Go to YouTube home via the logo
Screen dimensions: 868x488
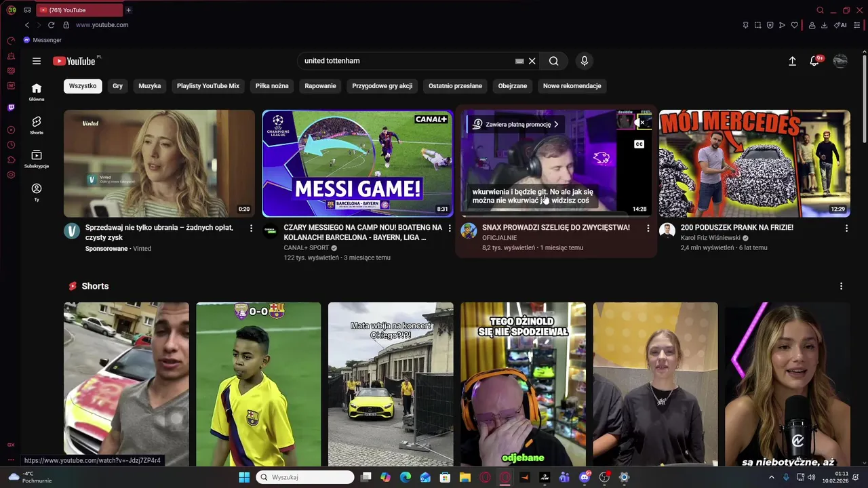(x=74, y=61)
